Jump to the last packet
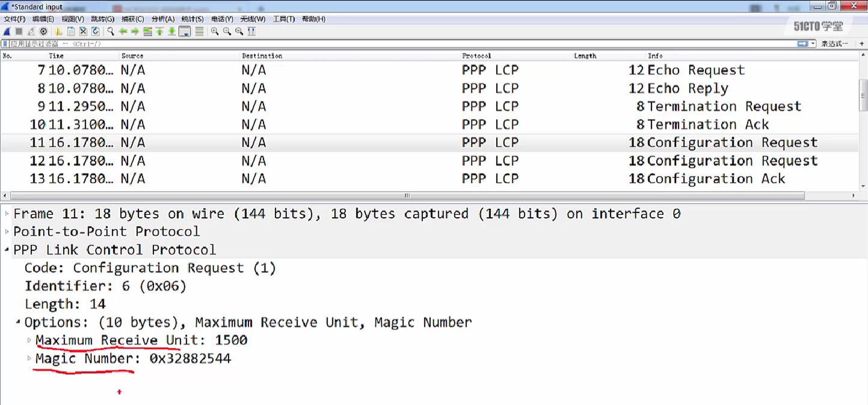This screenshot has width=868, height=405. pyautogui.click(x=171, y=31)
